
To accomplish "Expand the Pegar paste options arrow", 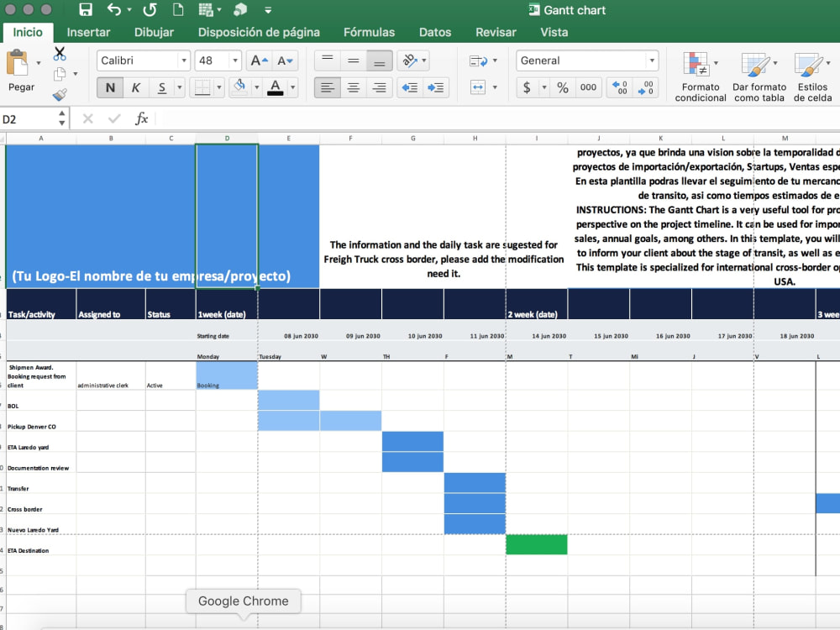I will 39,63.
